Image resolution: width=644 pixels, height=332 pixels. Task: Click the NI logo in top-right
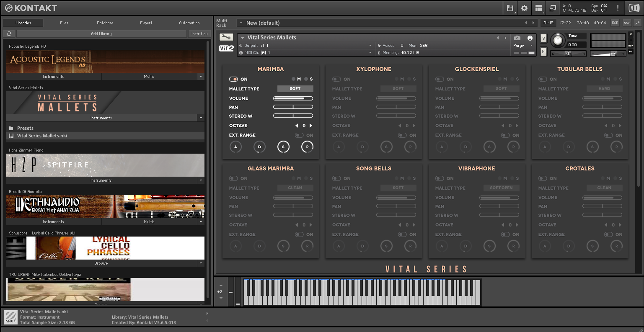[633, 8]
